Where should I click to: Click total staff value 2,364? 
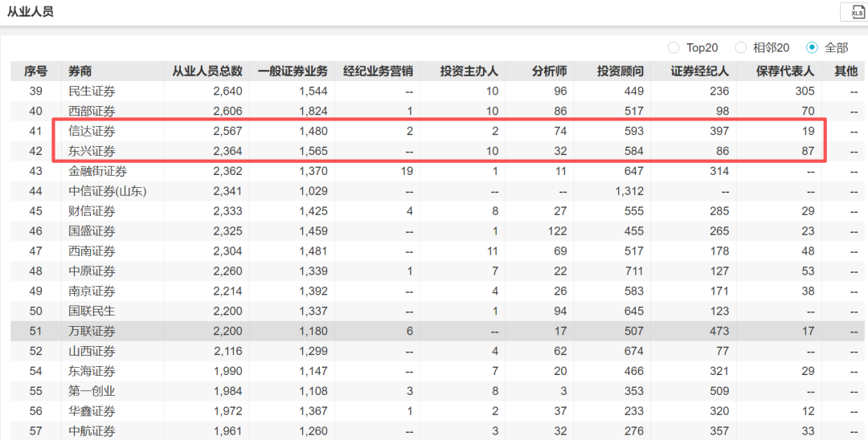coord(227,151)
